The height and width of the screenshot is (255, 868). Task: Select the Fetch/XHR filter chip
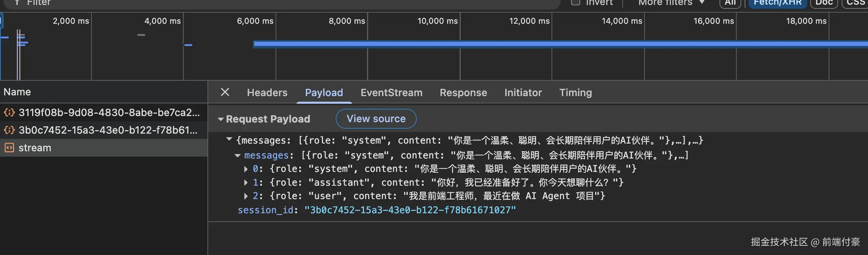777,3
